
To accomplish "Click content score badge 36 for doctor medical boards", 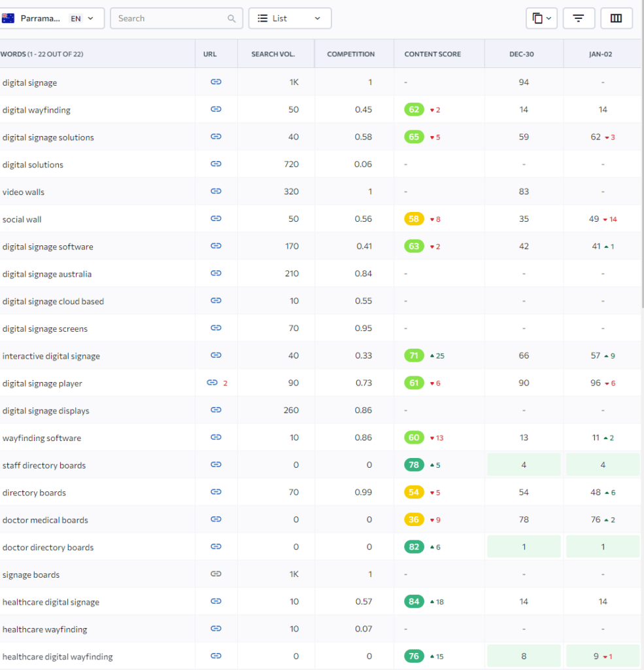I will 414,520.
